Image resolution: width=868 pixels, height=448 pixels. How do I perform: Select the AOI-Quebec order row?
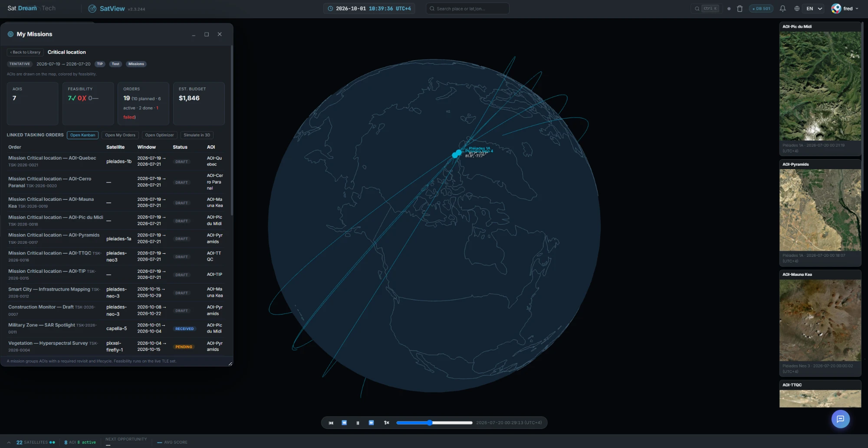tap(116, 161)
